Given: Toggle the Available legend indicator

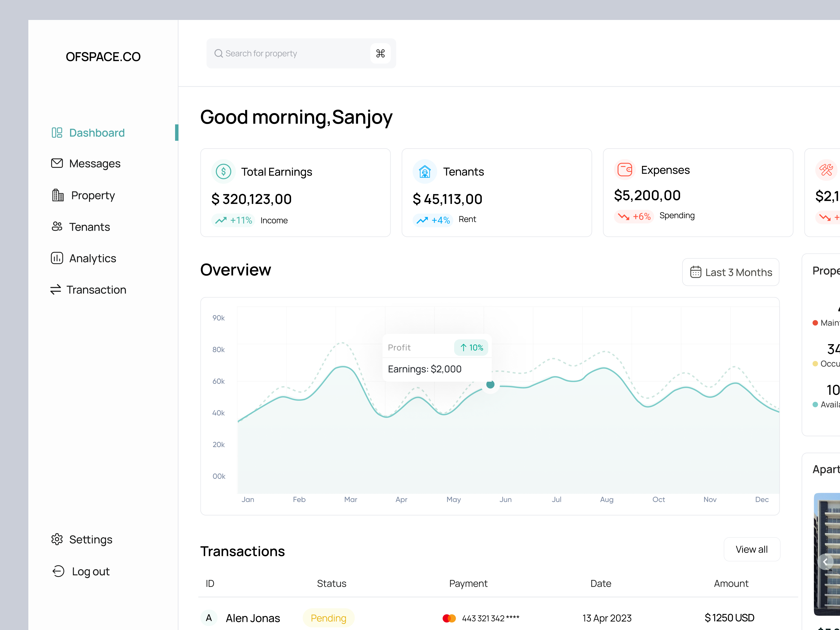Looking at the screenshot, I should (x=815, y=405).
